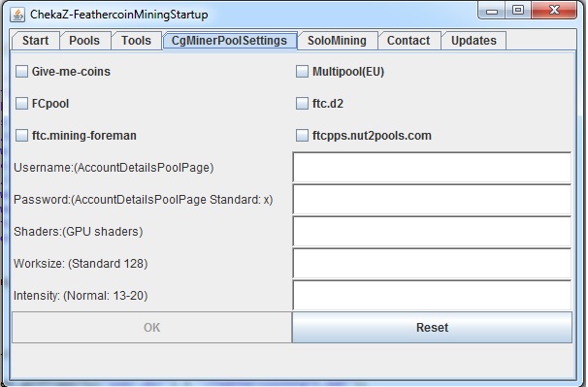Viewport: 588px width, 387px height.
Task: Open the Updates tab
Action: [474, 41]
